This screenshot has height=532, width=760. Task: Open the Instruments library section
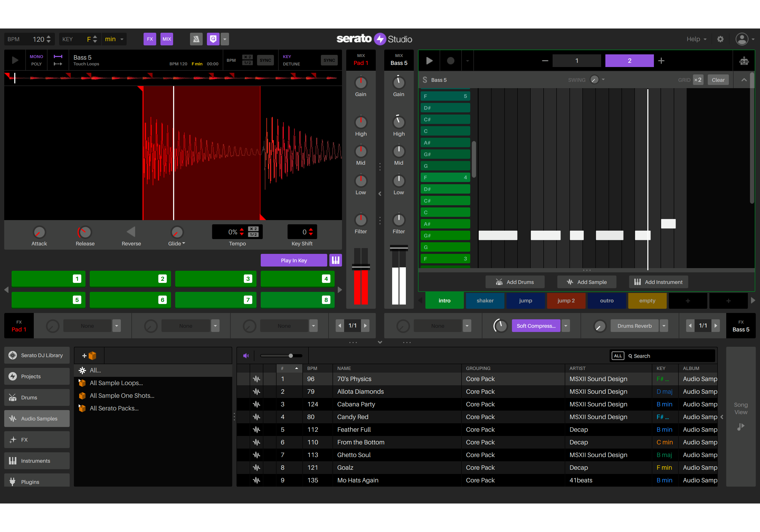point(37,461)
